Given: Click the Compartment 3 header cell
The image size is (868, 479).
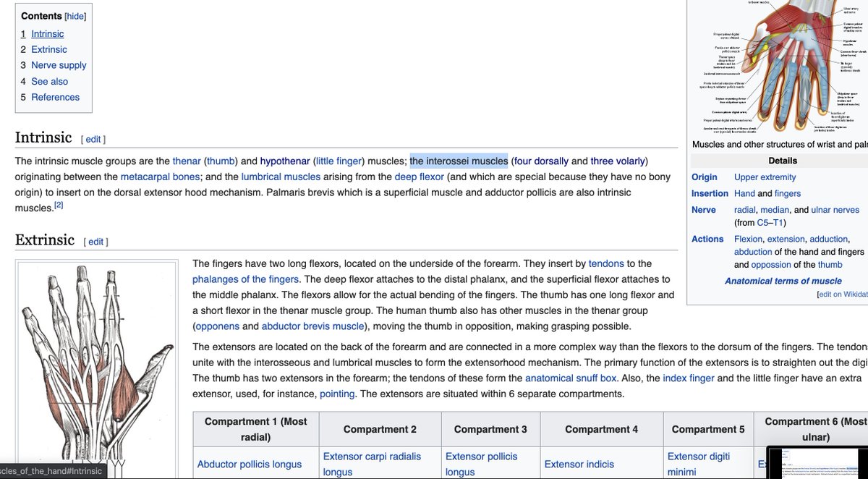Looking at the screenshot, I should coord(490,429).
